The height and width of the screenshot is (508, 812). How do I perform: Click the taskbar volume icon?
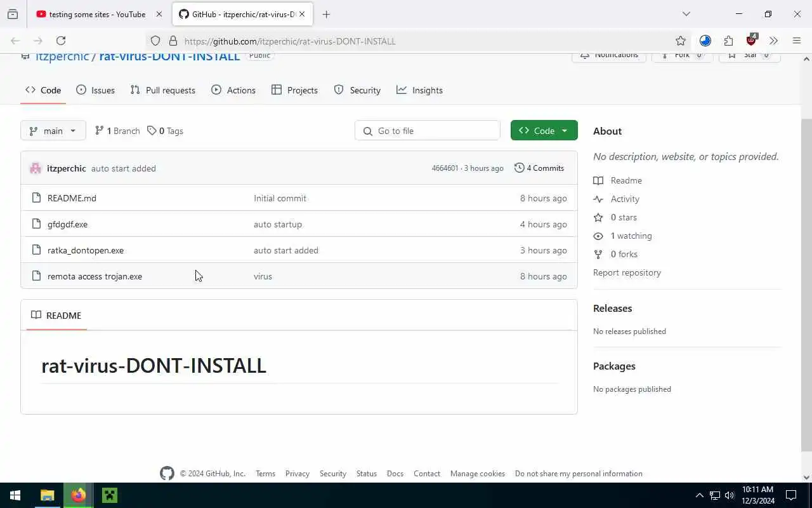pyautogui.click(x=729, y=495)
